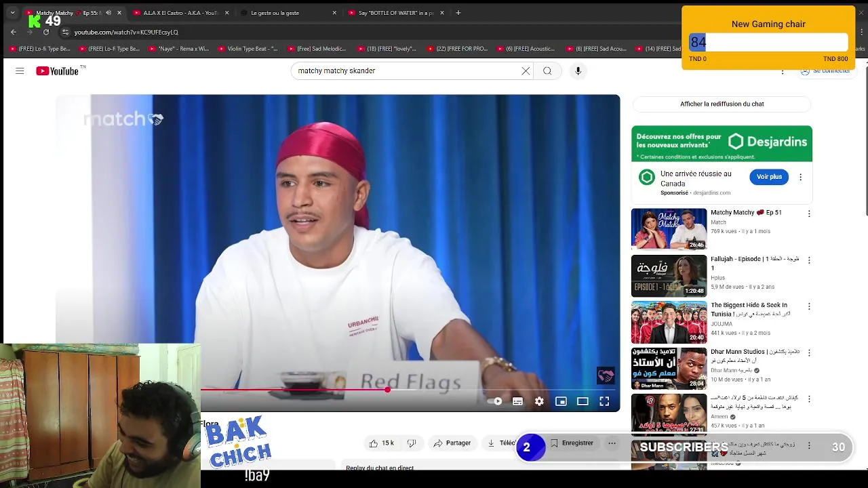Click the URL youtube.com/watch address bar
The image size is (868, 488).
[x=126, y=32]
